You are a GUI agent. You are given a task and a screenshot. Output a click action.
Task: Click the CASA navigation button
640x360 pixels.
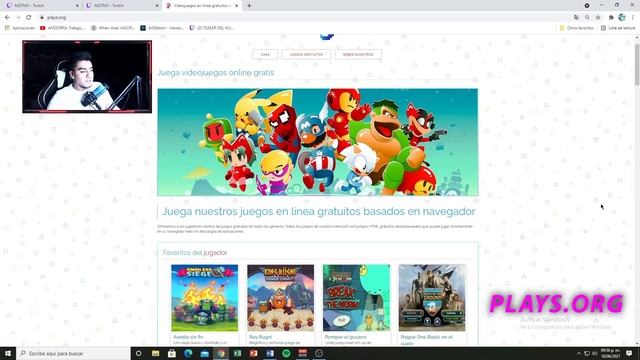pyautogui.click(x=265, y=54)
